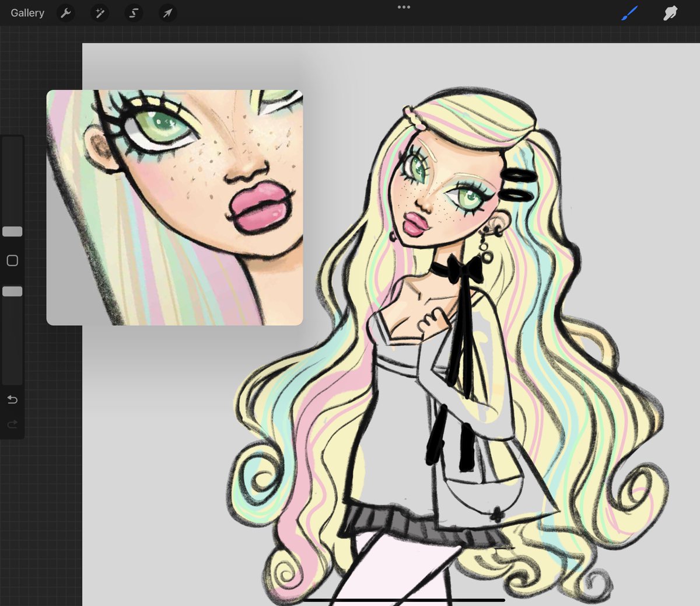
Task: Tap the brush opacity slider handle
Action: (12, 291)
